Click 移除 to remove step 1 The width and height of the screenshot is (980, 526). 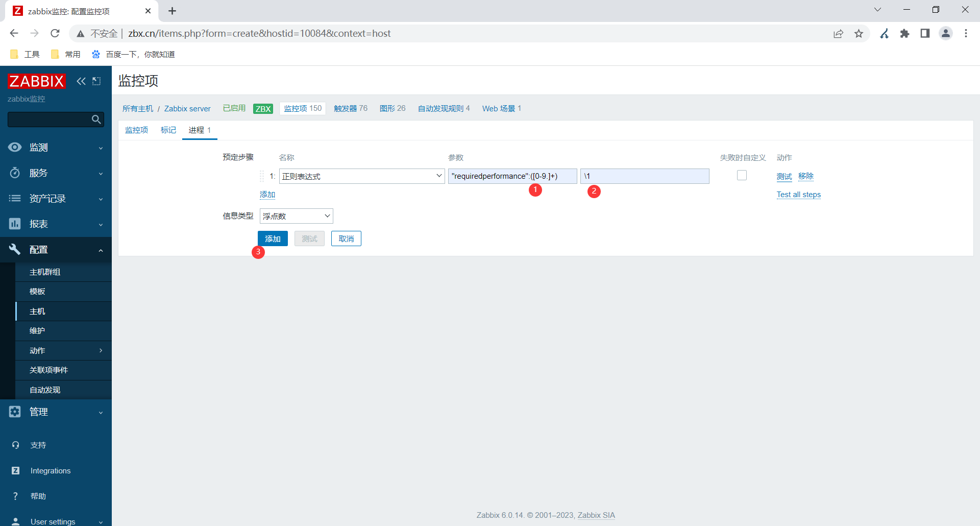pos(806,176)
